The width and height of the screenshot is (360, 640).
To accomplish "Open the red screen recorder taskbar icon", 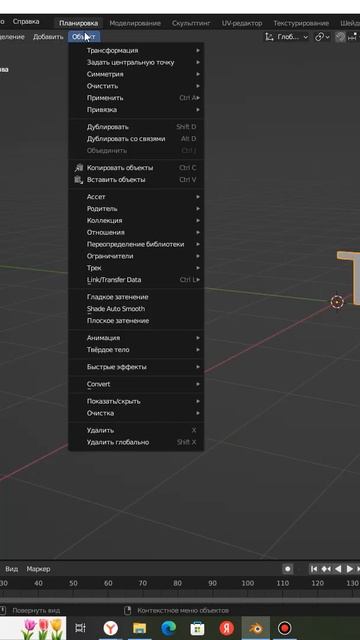I will (284, 628).
